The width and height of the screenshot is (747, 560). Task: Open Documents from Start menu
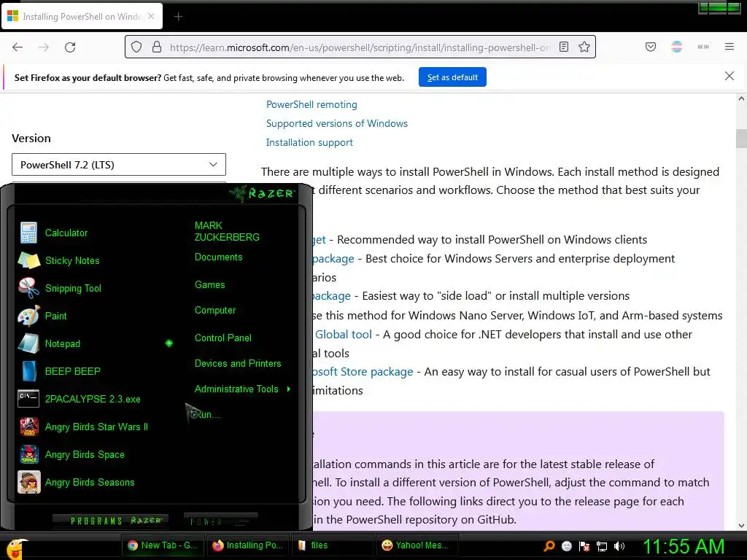click(x=219, y=257)
